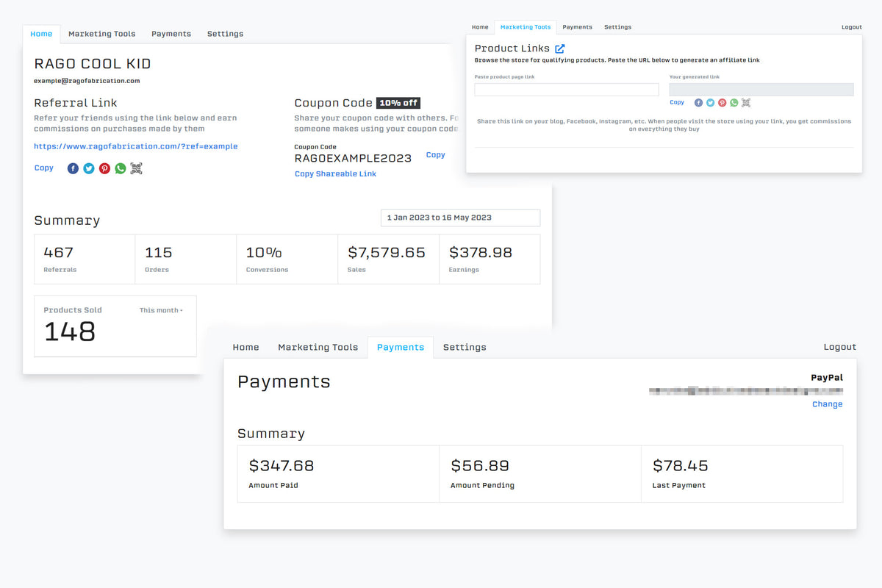Share the referral link via WhatsApp

(x=121, y=168)
